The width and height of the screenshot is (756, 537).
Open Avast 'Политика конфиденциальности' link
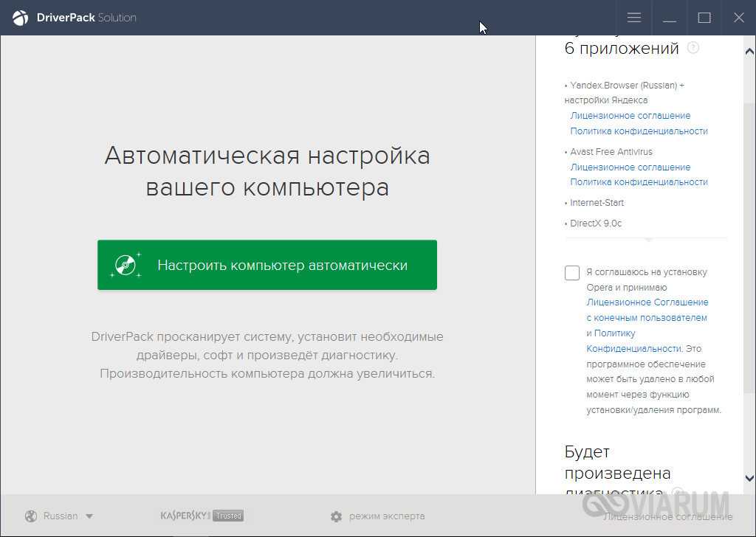639,182
